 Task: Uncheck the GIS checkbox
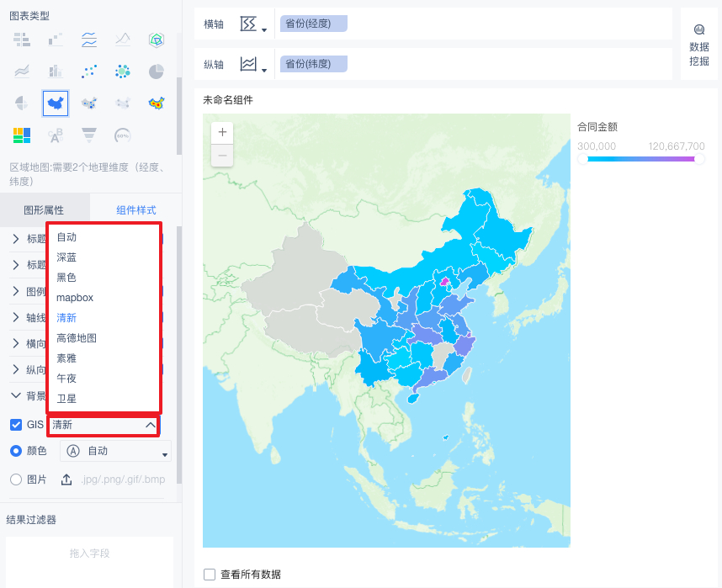click(x=16, y=425)
